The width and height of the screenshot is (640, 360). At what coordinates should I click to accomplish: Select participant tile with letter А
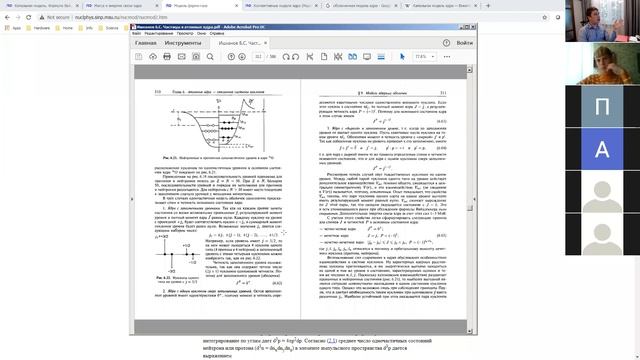(x=602, y=149)
